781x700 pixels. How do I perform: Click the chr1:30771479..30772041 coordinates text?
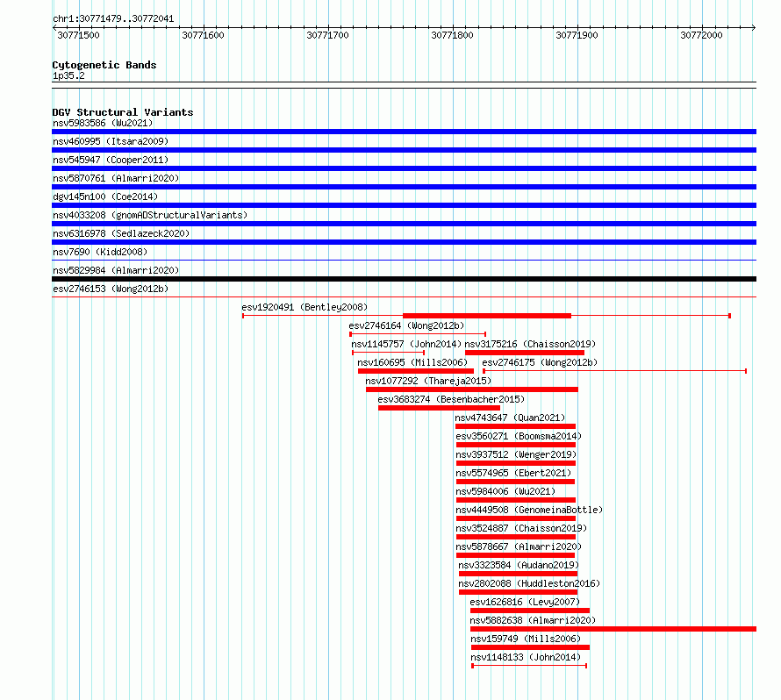tap(113, 19)
